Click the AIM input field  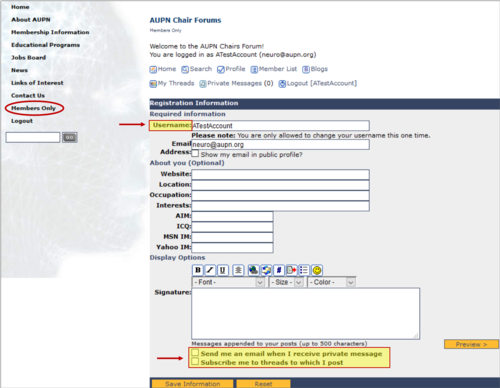[x=232, y=217]
